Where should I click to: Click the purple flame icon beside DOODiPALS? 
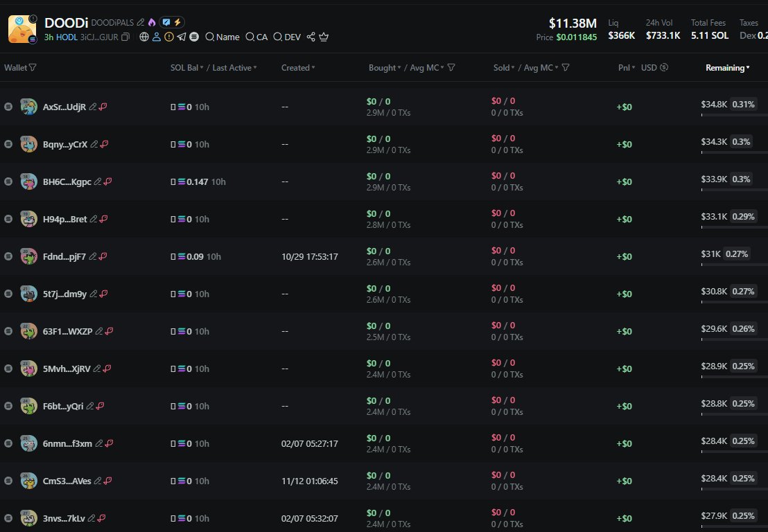pos(151,23)
